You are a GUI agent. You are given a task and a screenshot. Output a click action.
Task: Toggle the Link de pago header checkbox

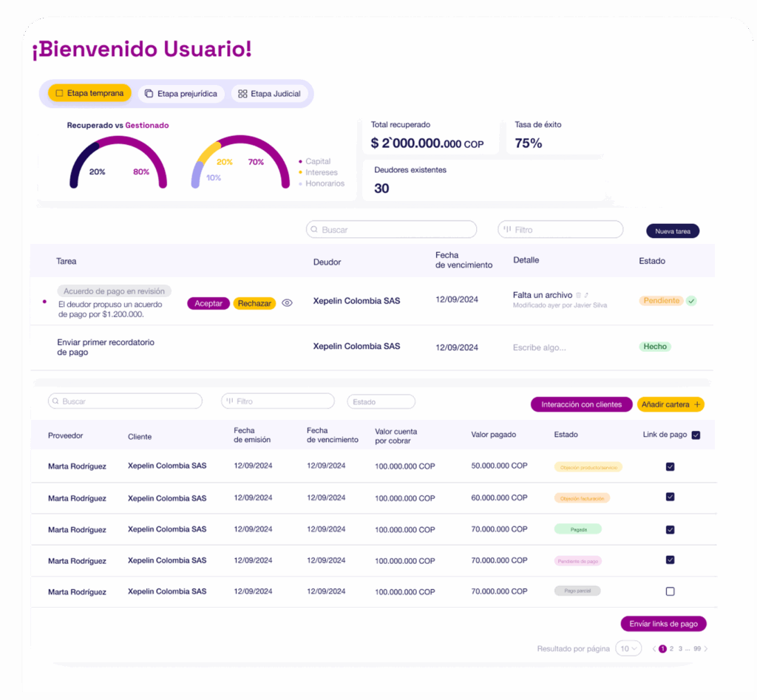point(696,435)
